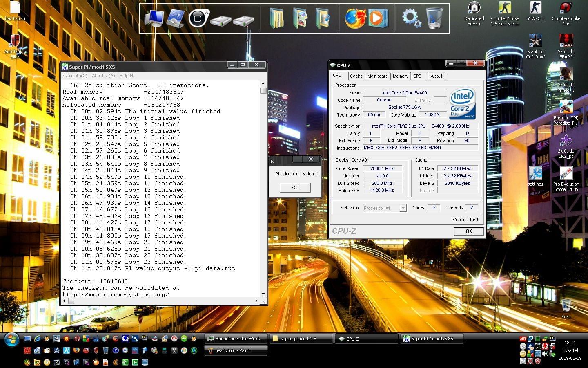The width and height of the screenshot is (588, 368).
Task: Open the recycle bin icon in the top dock
Action: click(434, 18)
